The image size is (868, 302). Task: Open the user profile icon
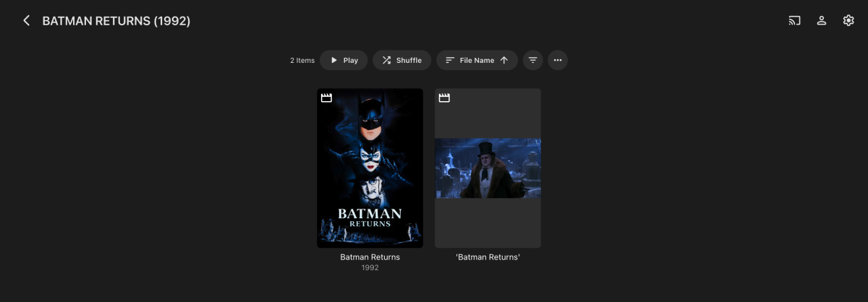point(822,21)
